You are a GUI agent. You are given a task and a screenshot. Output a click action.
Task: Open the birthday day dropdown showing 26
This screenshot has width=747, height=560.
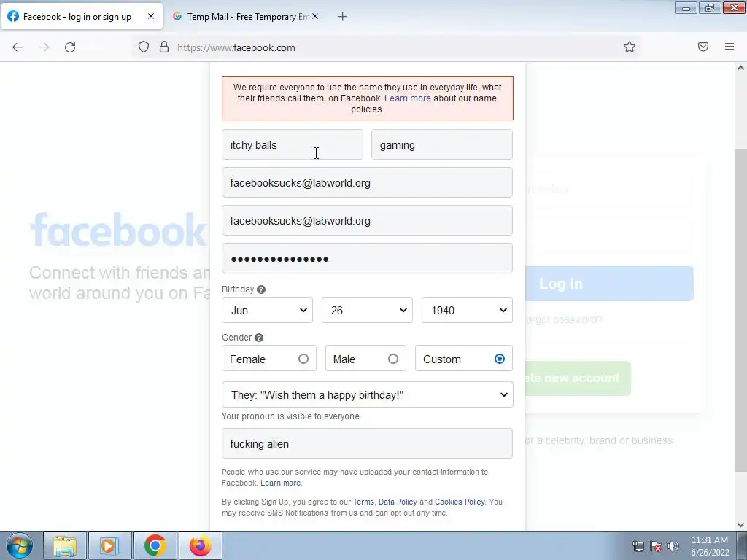point(368,310)
